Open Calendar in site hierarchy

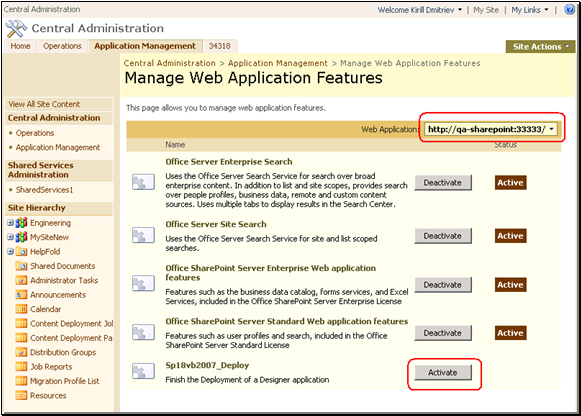(46, 309)
